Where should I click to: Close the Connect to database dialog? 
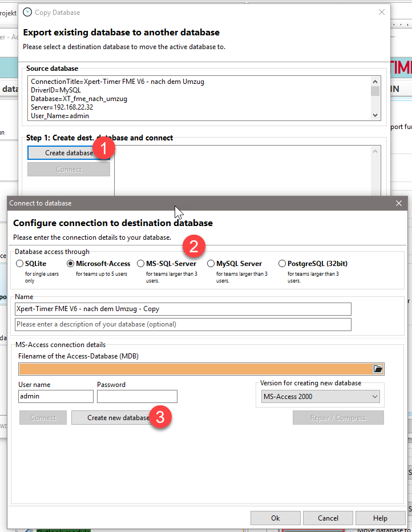click(x=398, y=203)
